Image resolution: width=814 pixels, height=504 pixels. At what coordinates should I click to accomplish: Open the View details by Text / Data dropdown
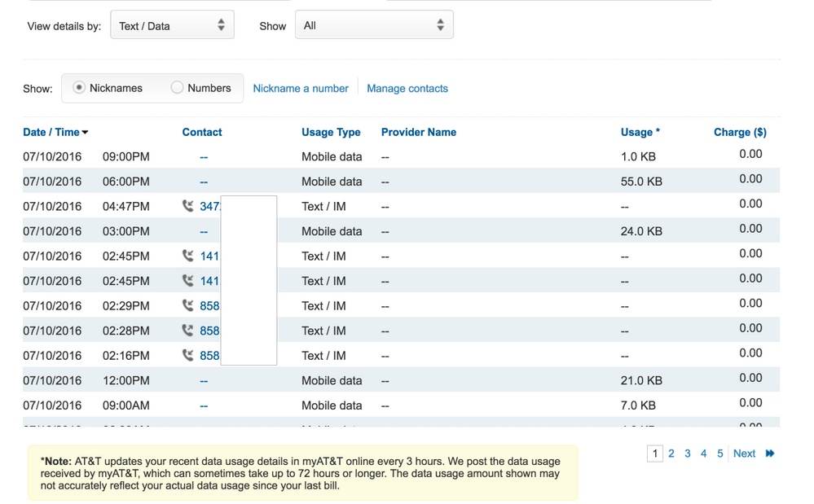tap(172, 25)
